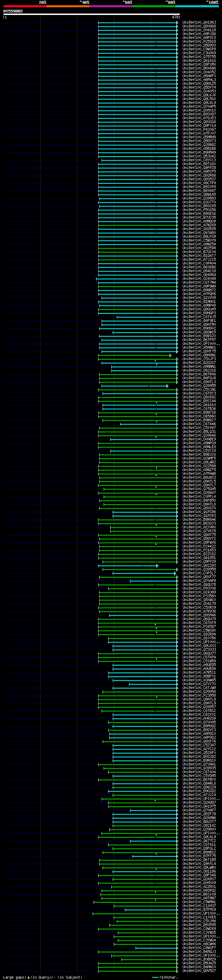Select the UniRef100_O81186 label
This screenshot has height=980, width=222.
pos(199,871)
